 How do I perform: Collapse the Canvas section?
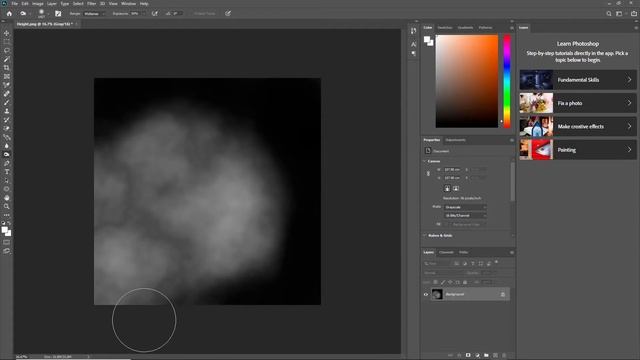[x=424, y=161]
